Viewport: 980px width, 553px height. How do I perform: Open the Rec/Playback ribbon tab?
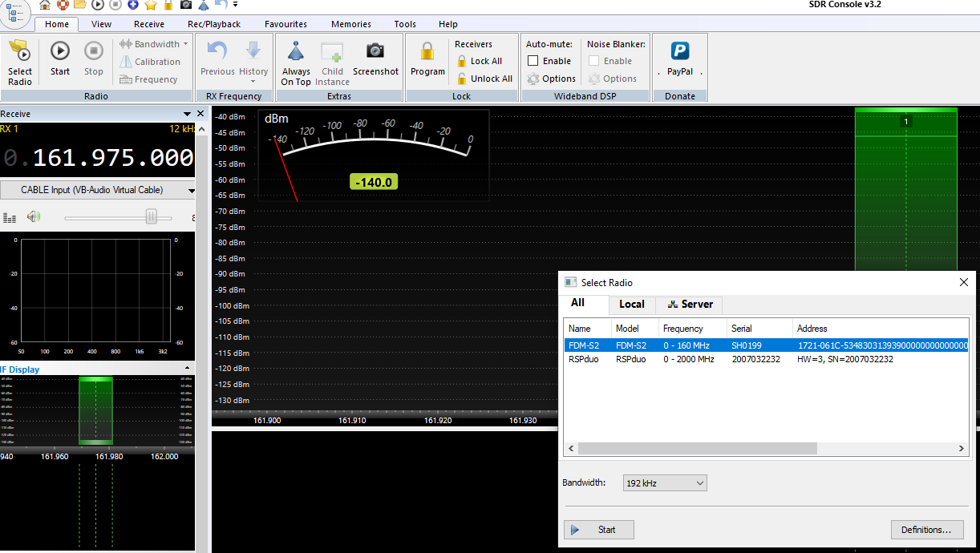click(x=214, y=24)
